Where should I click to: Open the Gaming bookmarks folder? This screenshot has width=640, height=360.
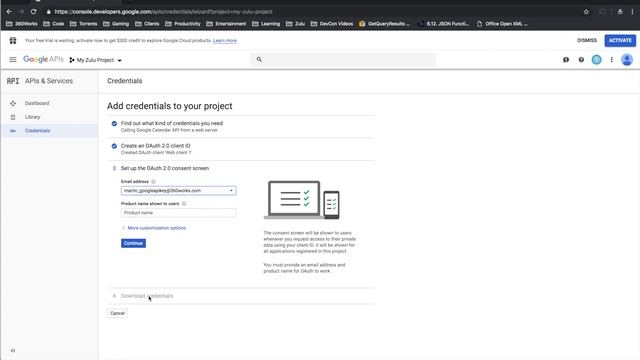coord(116,24)
